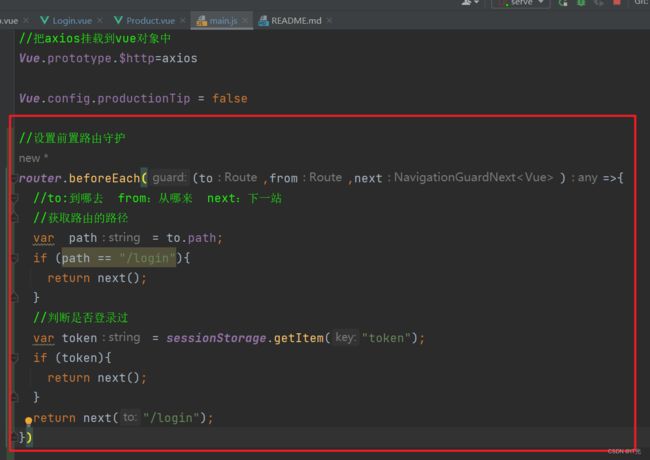
Task: Click the 'false' keyword on productionTip line
Action: point(230,98)
